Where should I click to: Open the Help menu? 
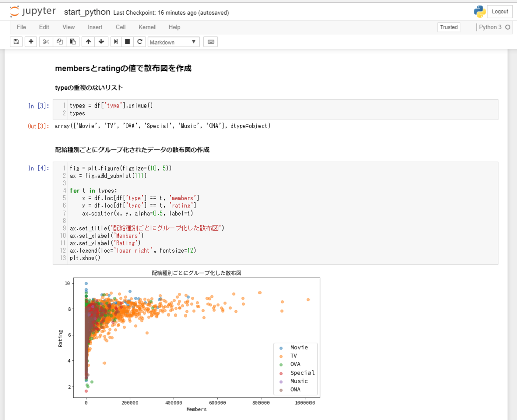pyautogui.click(x=174, y=27)
